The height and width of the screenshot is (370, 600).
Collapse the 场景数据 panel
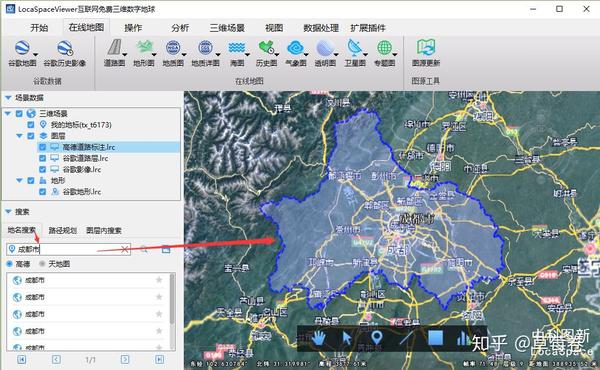pos(8,98)
